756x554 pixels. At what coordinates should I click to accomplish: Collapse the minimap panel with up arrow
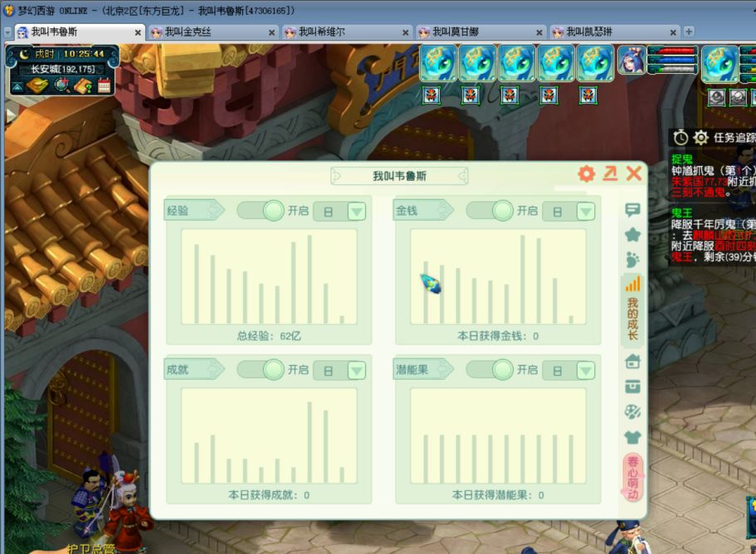point(17,87)
